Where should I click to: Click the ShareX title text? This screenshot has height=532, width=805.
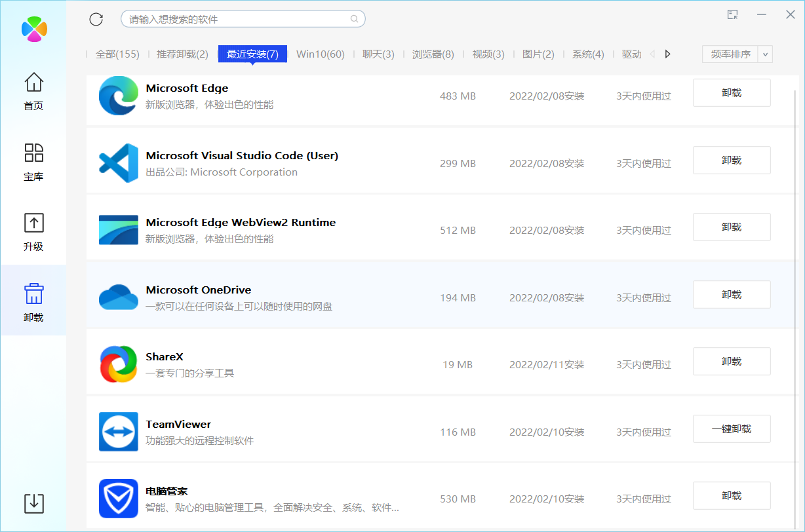coord(165,357)
